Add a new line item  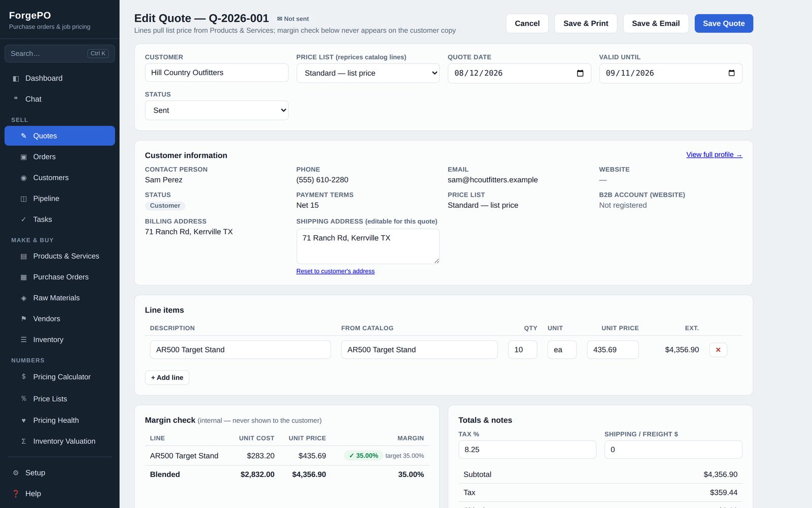167,377
